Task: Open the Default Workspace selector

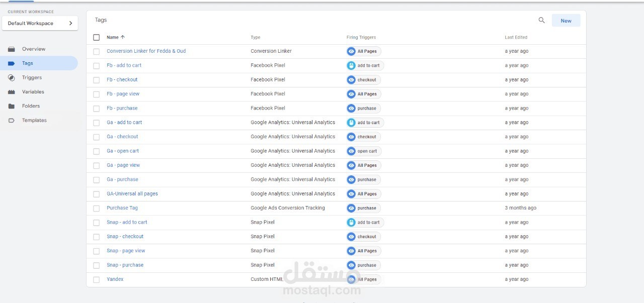Action: (x=40, y=23)
